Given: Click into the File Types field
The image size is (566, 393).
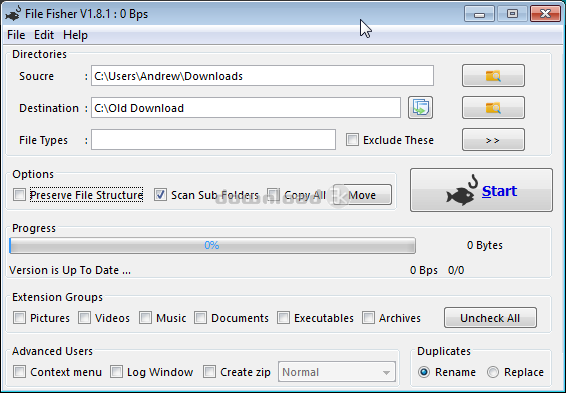Looking at the screenshot, I should [213, 140].
